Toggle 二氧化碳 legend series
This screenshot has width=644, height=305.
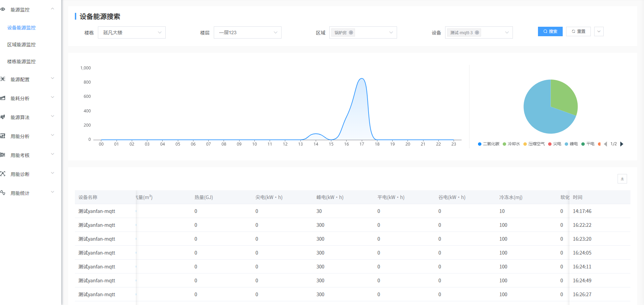tap(489, 144)
